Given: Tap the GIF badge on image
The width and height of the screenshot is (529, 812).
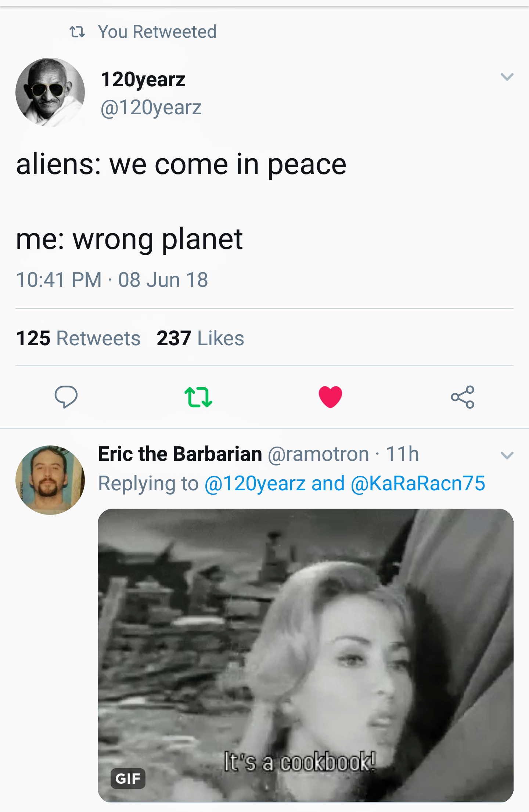Looking at the screenshot, I should click(x=128, y=778).
